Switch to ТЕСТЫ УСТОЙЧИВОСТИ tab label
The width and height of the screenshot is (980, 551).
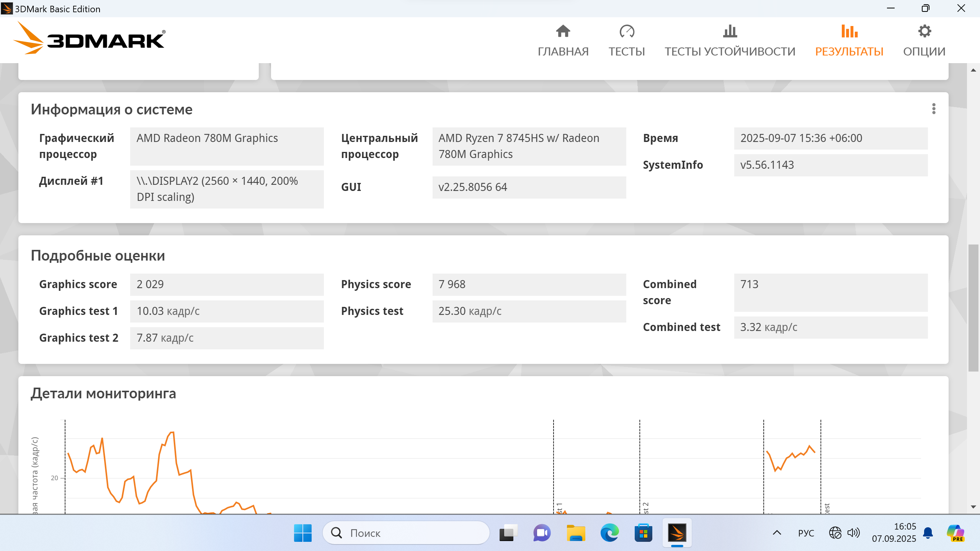point(730,52)
